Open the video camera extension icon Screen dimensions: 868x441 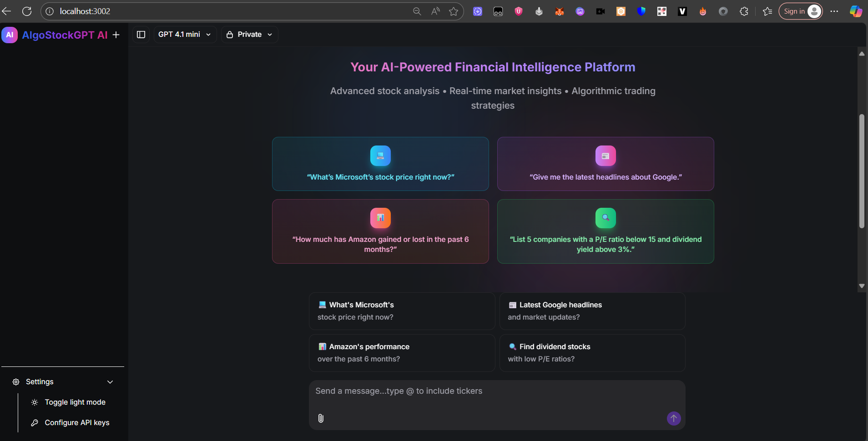(601, 11)
